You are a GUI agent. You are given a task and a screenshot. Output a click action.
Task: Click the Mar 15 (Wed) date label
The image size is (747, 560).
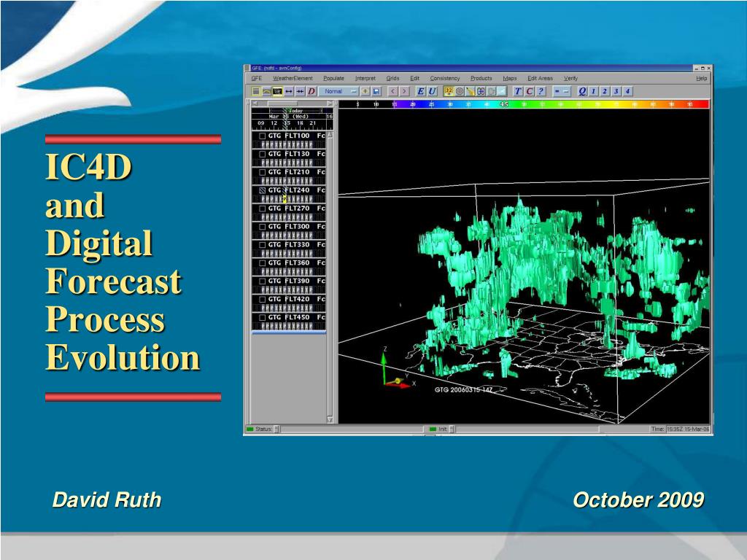(289, 116)
